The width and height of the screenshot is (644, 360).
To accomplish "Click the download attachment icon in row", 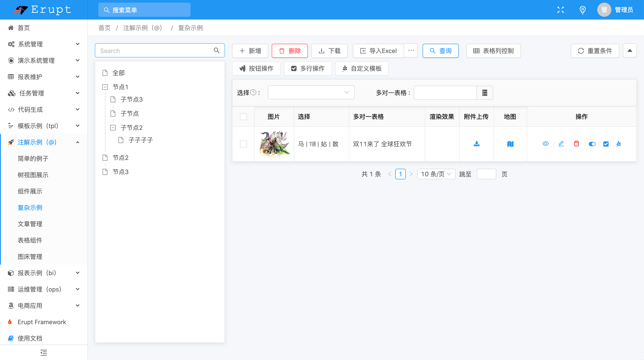I will (x=477, y=144).
